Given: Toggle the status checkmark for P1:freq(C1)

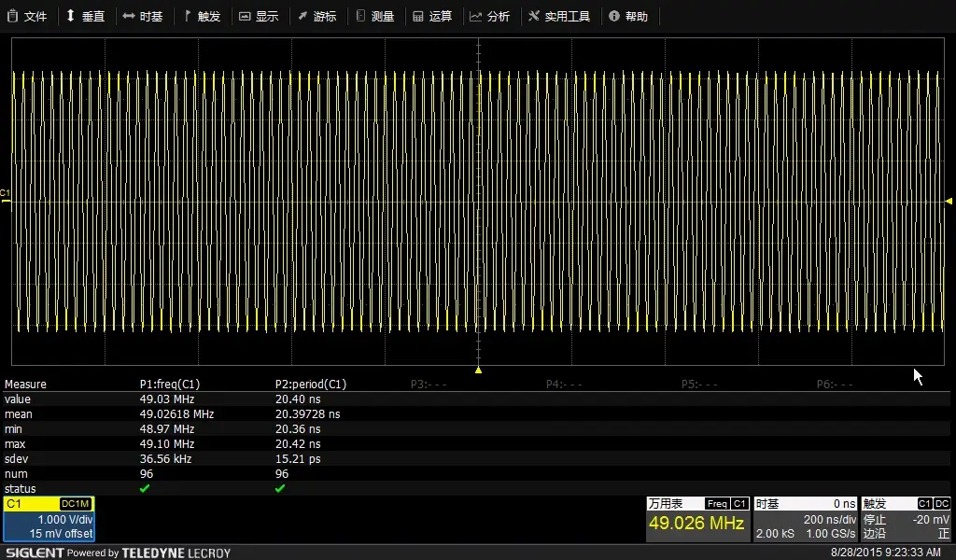Looking at the screenshot, I should coord(145,488).
